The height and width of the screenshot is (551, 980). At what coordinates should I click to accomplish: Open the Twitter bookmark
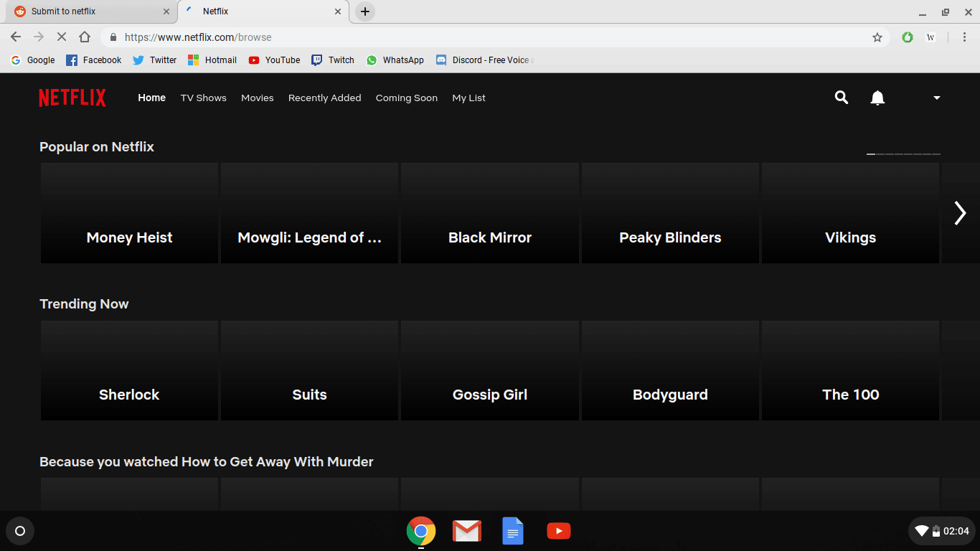point(155,60)
